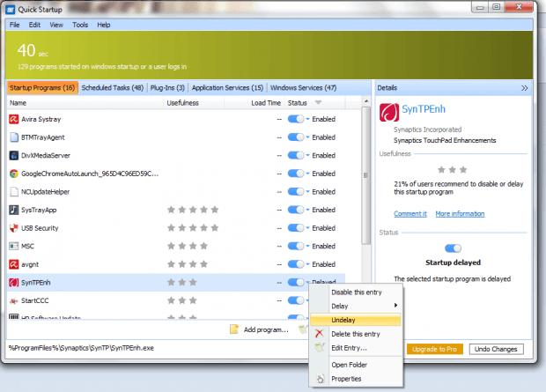The width and height of the screenshot is (546, 392).
Task: Open status dropdown arrow for DivXMediaServer
Action: point(308,155)
